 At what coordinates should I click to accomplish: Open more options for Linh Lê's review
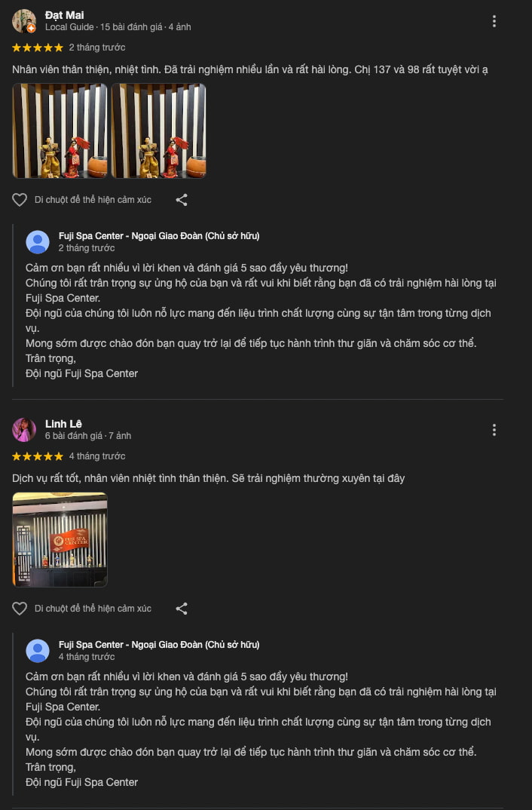pos(494,431)
